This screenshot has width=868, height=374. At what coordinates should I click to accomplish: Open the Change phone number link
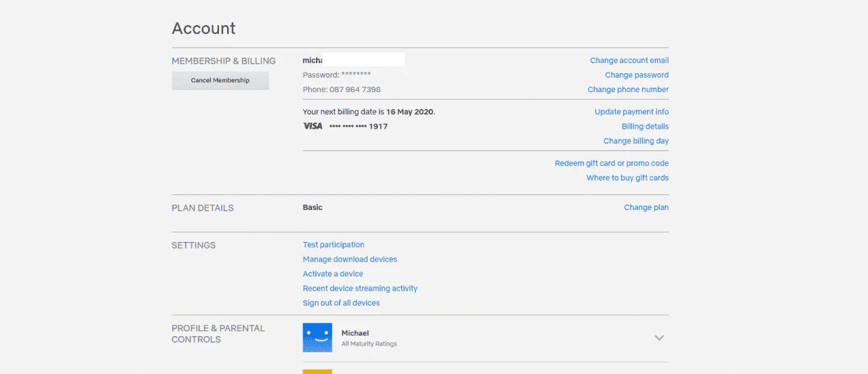tap(628, 89)
